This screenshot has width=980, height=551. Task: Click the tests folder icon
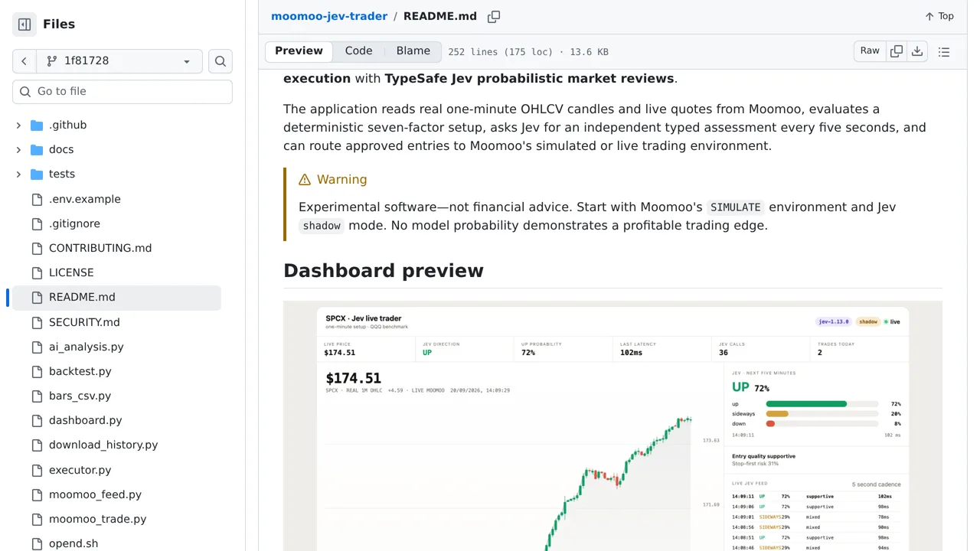coord(37,174)
